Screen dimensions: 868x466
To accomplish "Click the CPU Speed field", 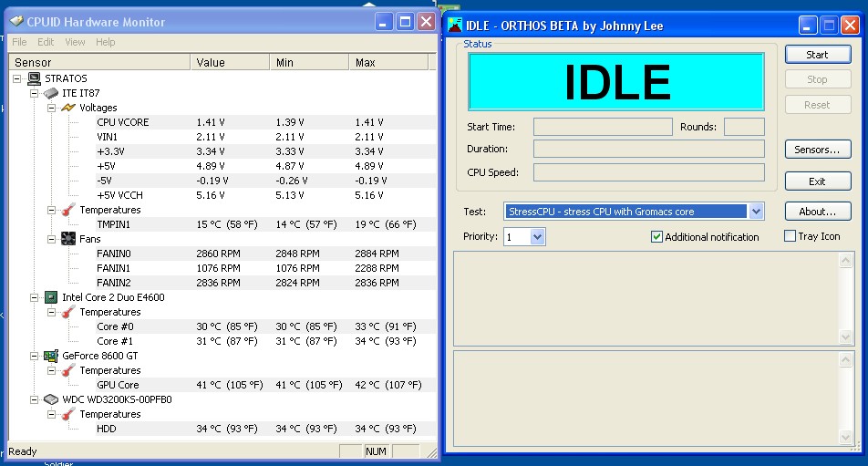I will [x=649, y=172].
